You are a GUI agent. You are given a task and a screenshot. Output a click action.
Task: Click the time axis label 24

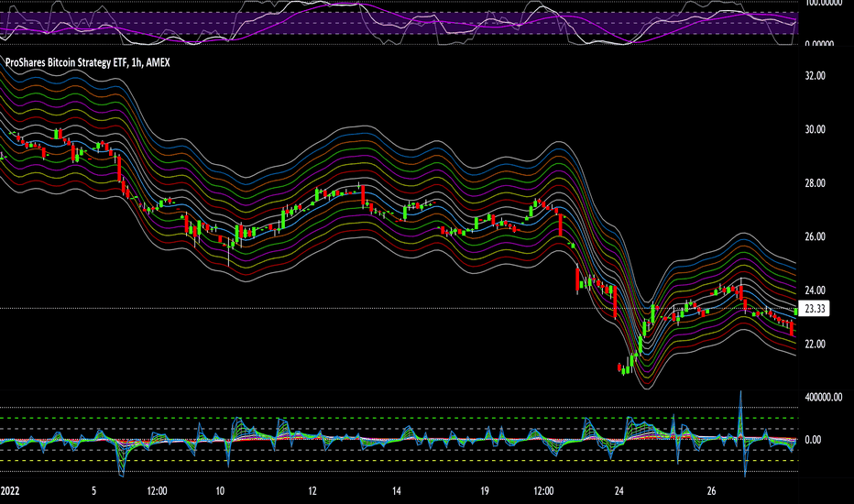[x=619, y=491]
